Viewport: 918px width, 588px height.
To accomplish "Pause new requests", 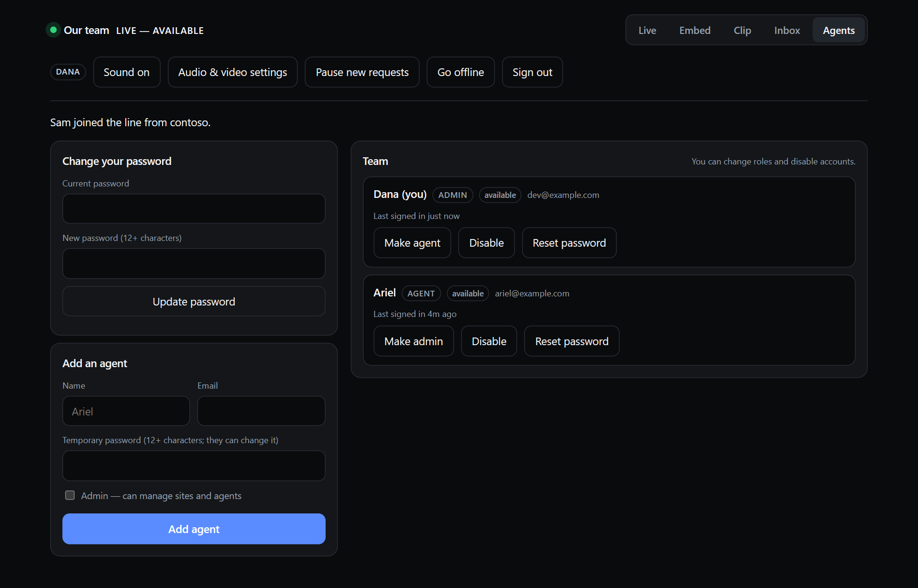I will pos(362,72).
